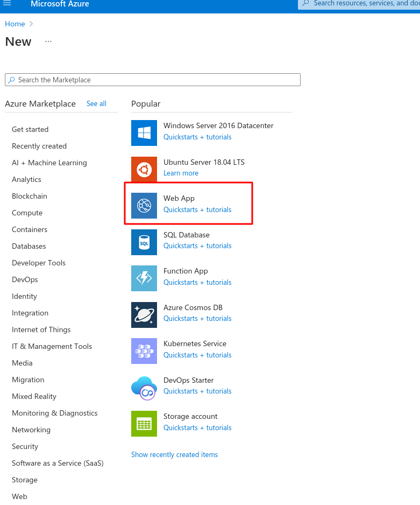Navigate to Home breadcrumb
The height and width of the screenshot is (505, 420).
pyautogui.click(x=15, y=24)
